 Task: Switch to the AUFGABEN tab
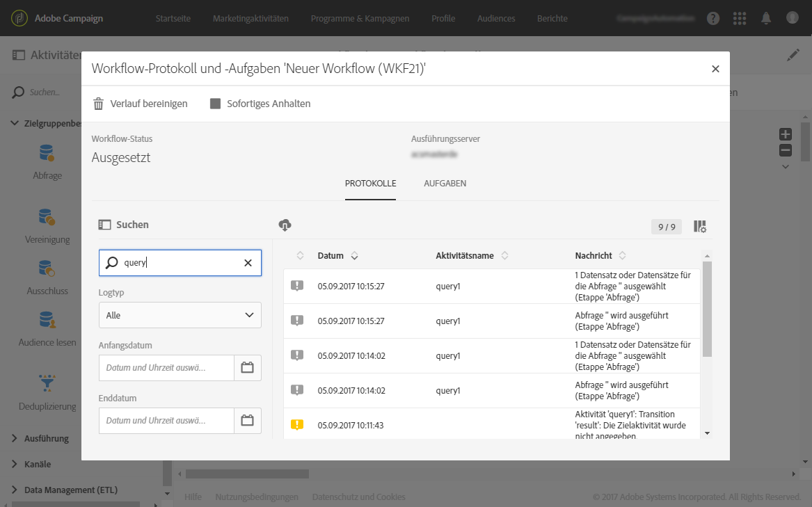[445, 184]
